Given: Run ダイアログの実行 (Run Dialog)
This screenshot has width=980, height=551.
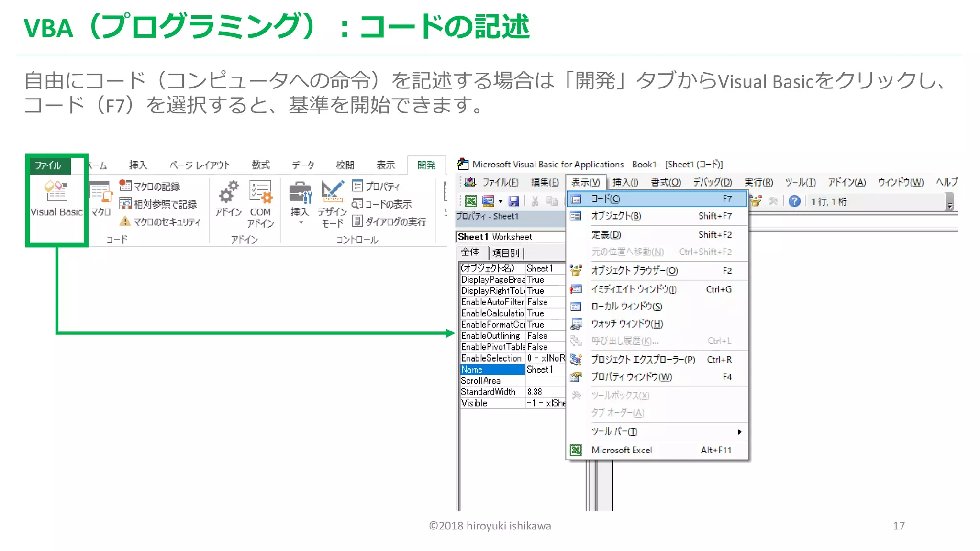Looking at the screenshot, I should pos(389,221).
